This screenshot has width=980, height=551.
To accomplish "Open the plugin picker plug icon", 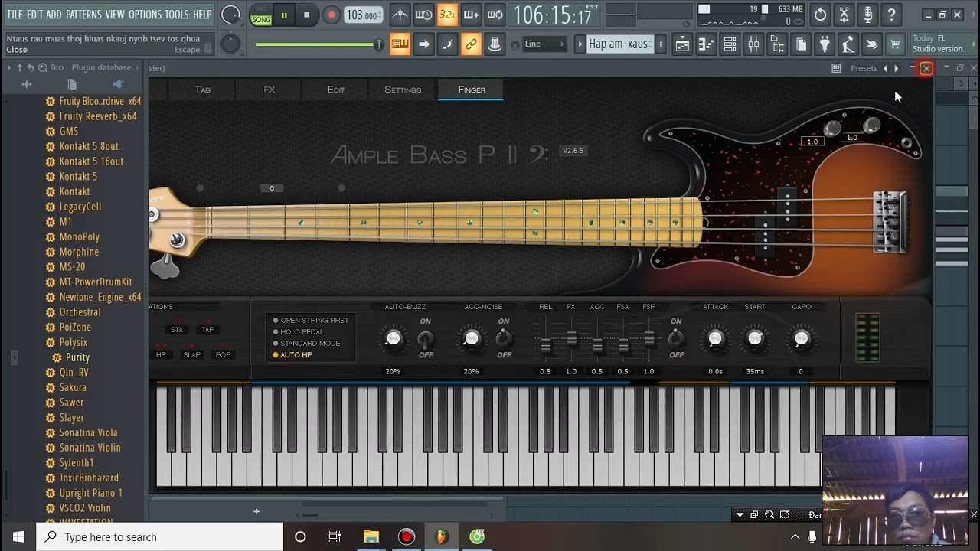I will [825, 44].
